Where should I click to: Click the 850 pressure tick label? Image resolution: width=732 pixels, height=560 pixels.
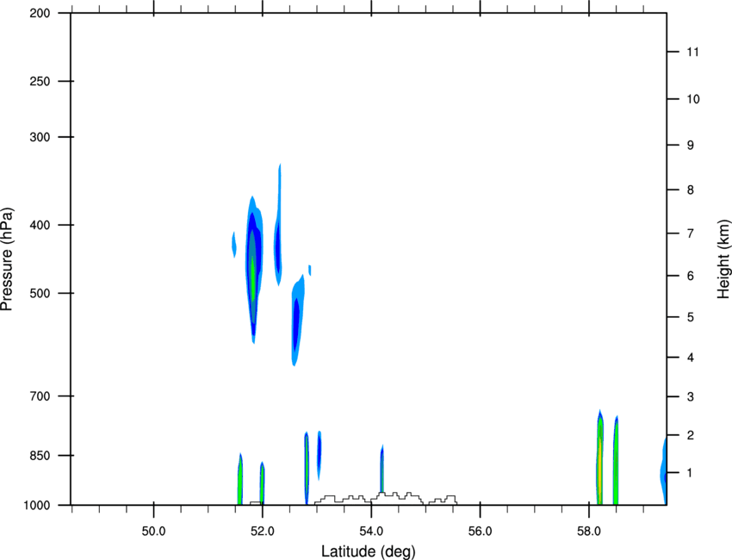click(x=40, y=456)
